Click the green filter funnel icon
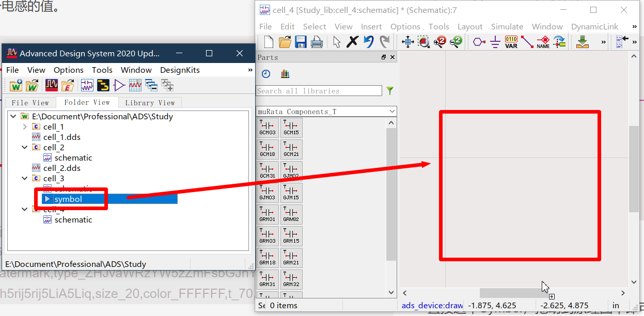 [x=390, y=91]
